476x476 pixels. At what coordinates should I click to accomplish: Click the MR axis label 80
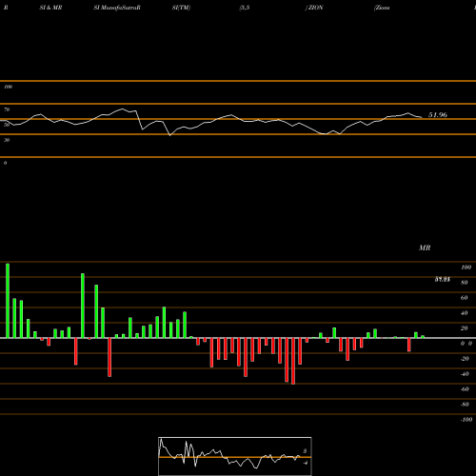[465, 283]
